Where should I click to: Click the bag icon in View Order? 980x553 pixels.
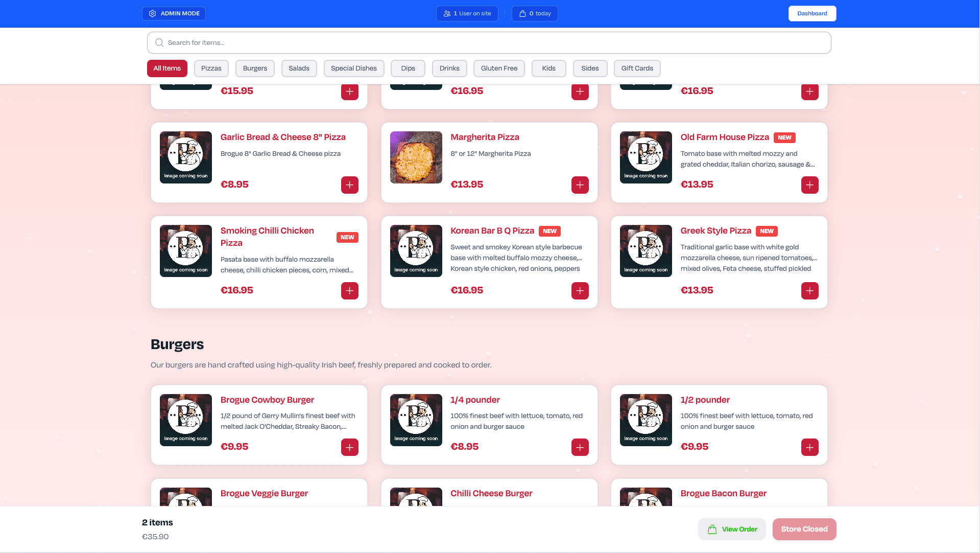click(x=712, y=529)
